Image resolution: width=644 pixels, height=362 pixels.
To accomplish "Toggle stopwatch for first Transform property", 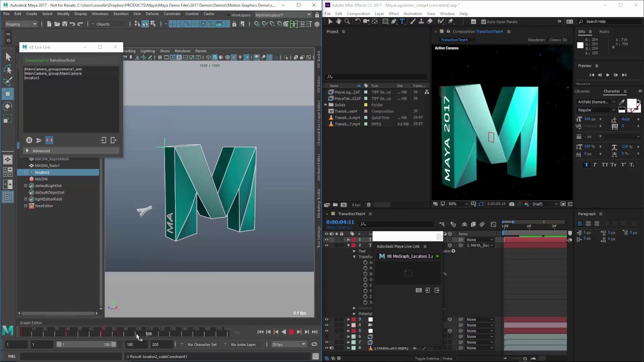I will (365, 262).
